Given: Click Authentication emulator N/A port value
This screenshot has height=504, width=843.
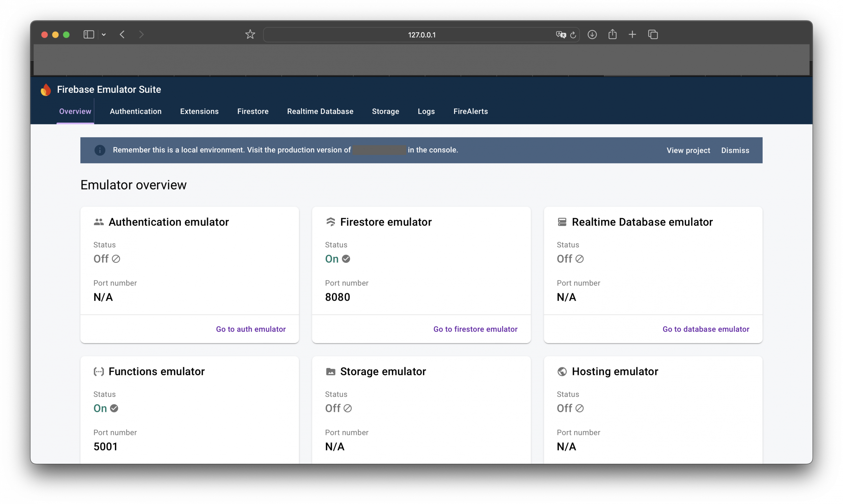Looking at the screenshot, I should [x=103, y=297].
